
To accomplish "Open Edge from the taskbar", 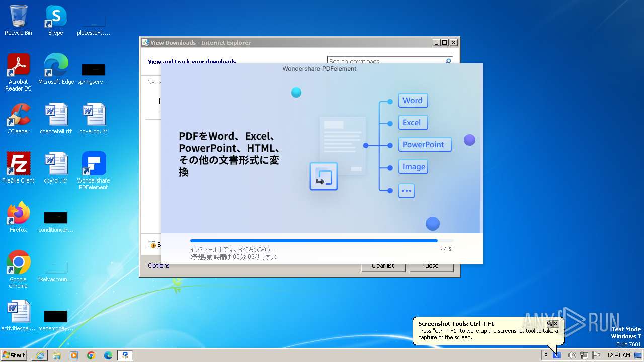I will (108, 355).
